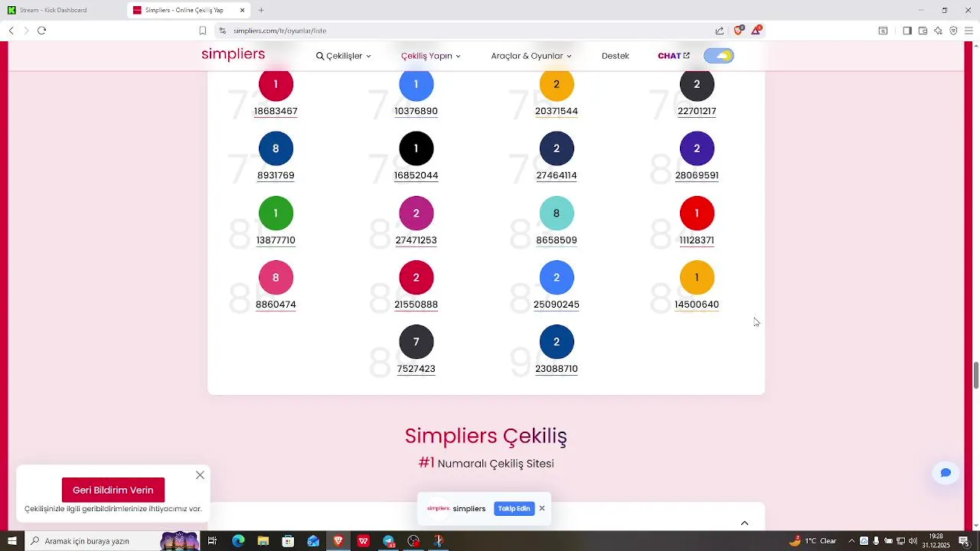Go back using browser back arrow

click(11, 31)
